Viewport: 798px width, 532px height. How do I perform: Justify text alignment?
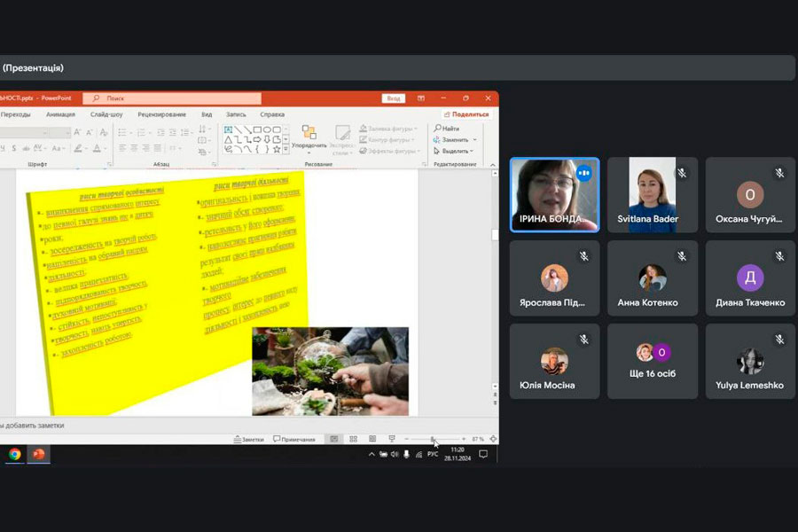(158, 148)
